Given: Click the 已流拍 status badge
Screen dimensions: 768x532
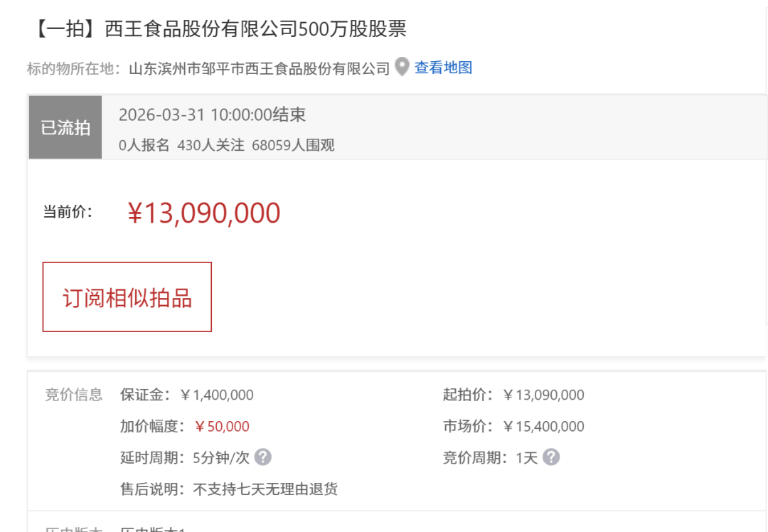Looking at the screenshot, I should [x=65, y=128].
